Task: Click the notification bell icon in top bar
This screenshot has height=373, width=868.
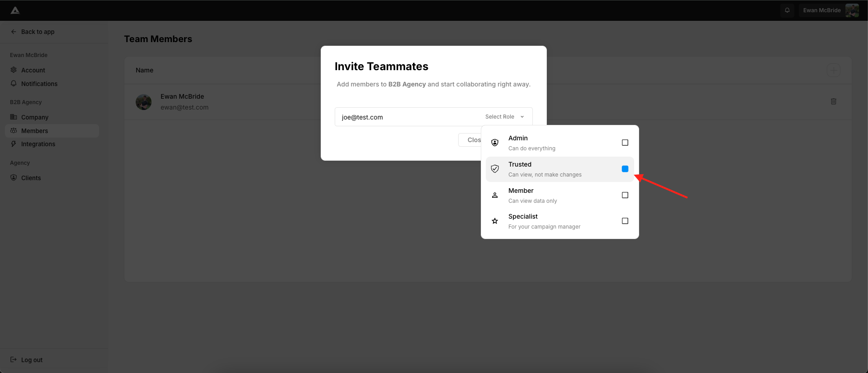Action: pyautogui.click(x=787, y=10)
